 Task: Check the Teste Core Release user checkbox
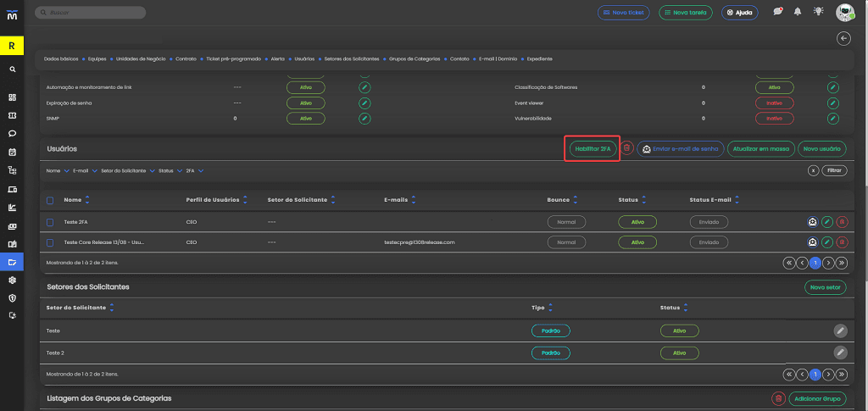tap(50, 242)
